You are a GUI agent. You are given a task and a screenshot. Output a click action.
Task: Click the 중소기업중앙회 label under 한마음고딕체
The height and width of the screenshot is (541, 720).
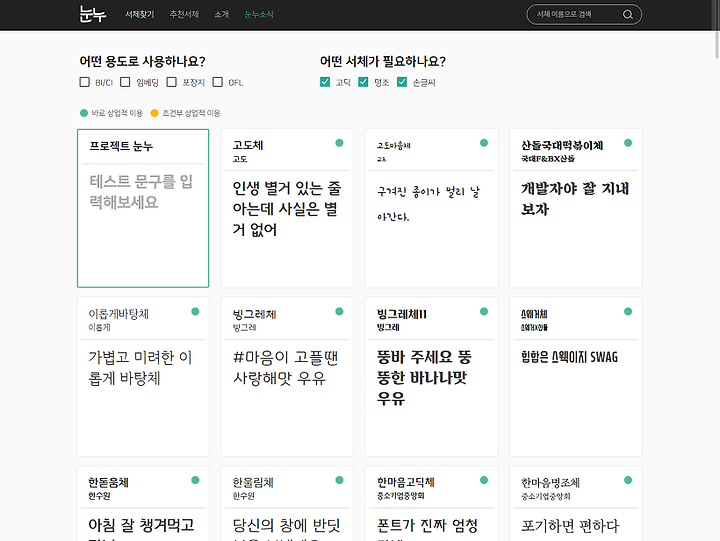pos(400,496)
